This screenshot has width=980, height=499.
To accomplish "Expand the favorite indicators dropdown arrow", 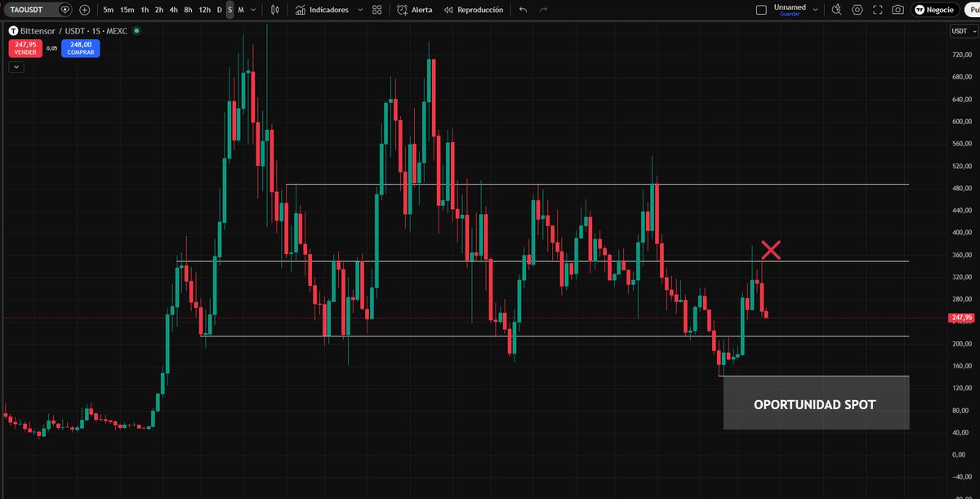I will coord(360,10).
